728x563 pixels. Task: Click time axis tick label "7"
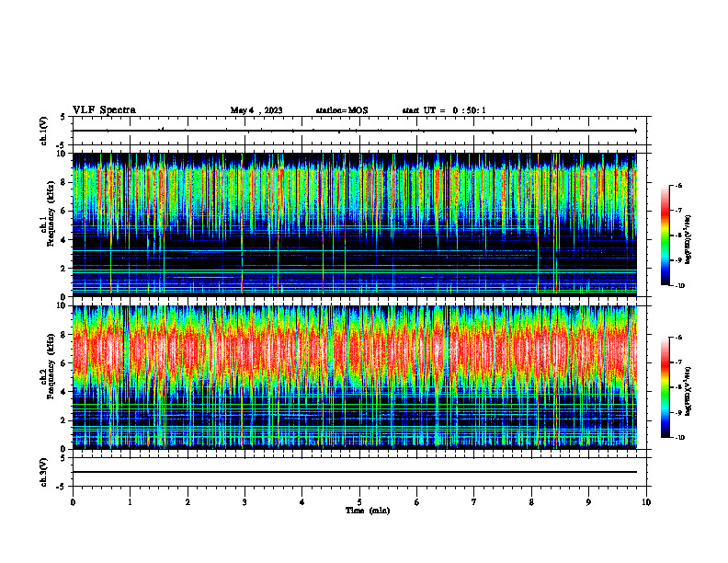pyautogui.click(x=474, y=502)
